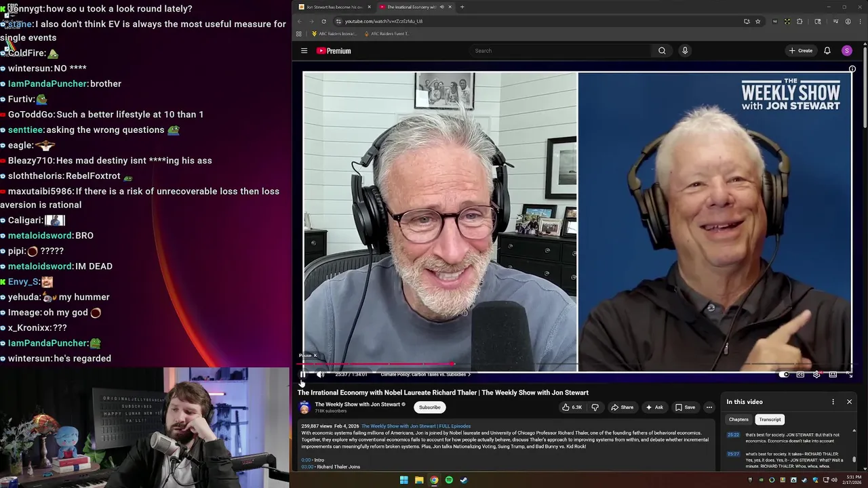Save the video to a playlist
This screenshot has width=868, height=488.
685,407
